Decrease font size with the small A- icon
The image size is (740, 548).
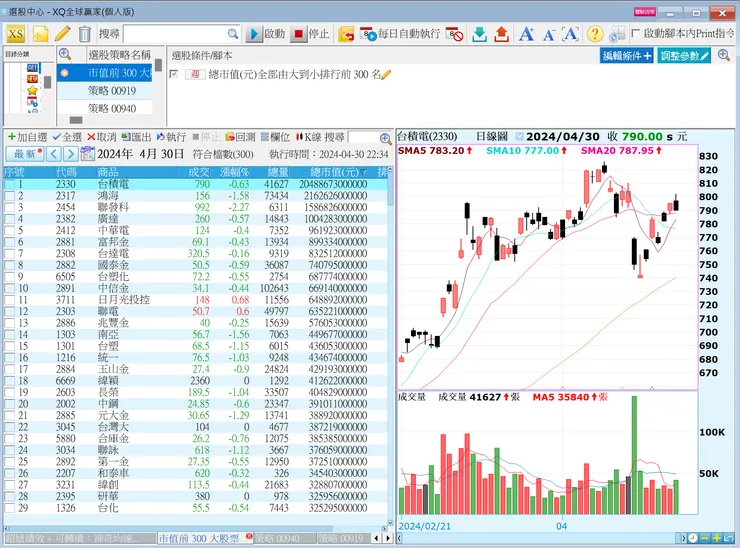[548, 35]
